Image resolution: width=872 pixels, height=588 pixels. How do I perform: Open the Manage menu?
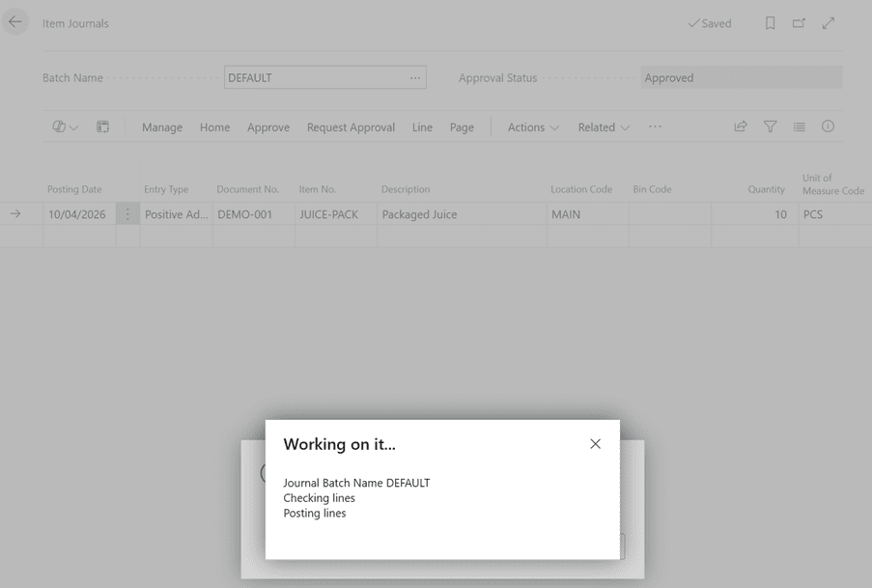tap(162, 127)
